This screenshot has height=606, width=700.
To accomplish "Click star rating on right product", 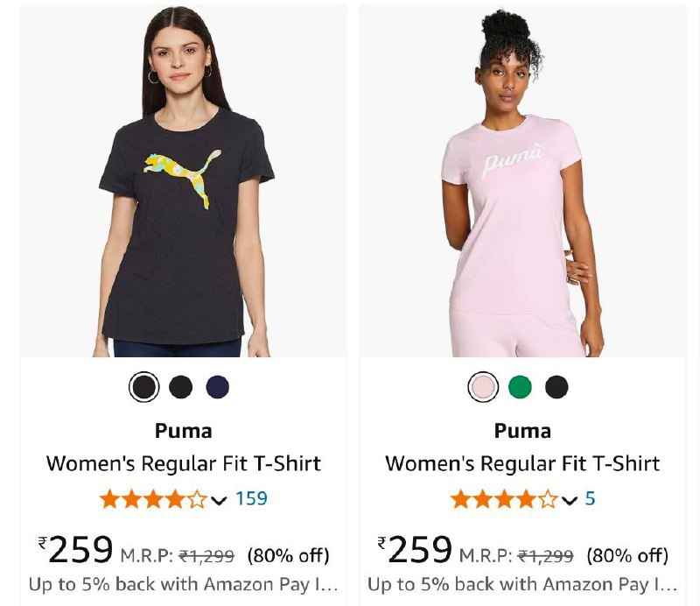I will (504, 499).
